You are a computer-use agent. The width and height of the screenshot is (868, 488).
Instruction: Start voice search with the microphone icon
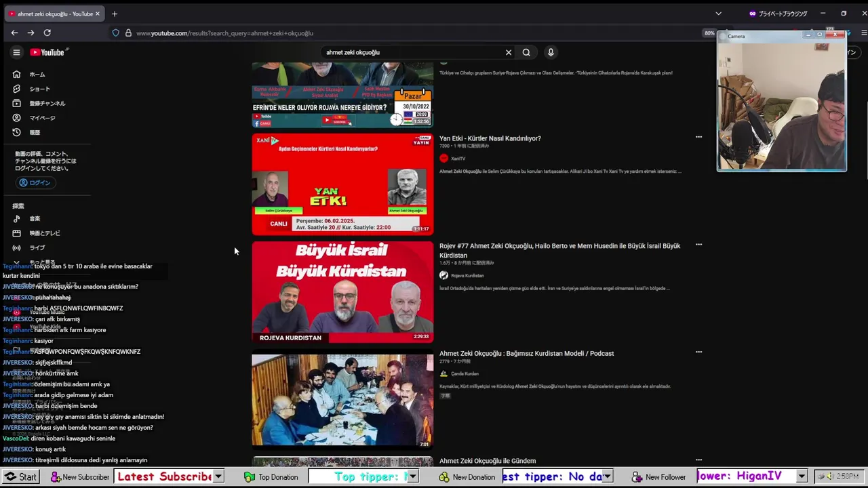click(551, 52)
